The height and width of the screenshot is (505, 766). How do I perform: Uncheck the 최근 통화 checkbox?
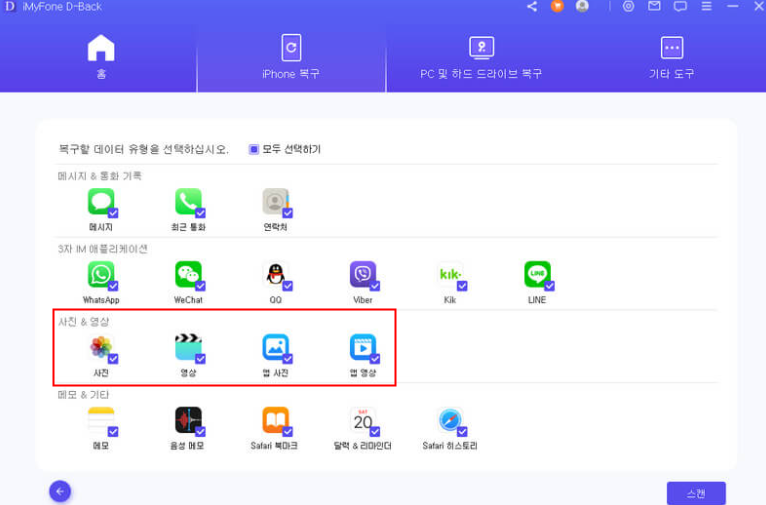tap(200, 213)
